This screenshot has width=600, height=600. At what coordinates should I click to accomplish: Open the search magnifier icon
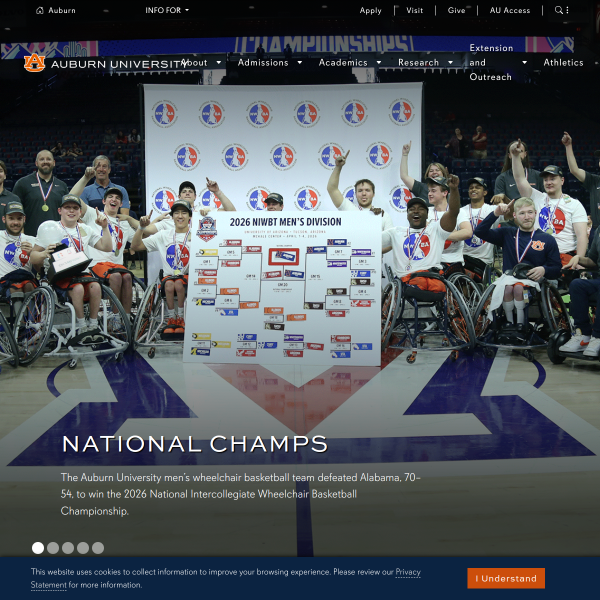click(x=559, y=10)
